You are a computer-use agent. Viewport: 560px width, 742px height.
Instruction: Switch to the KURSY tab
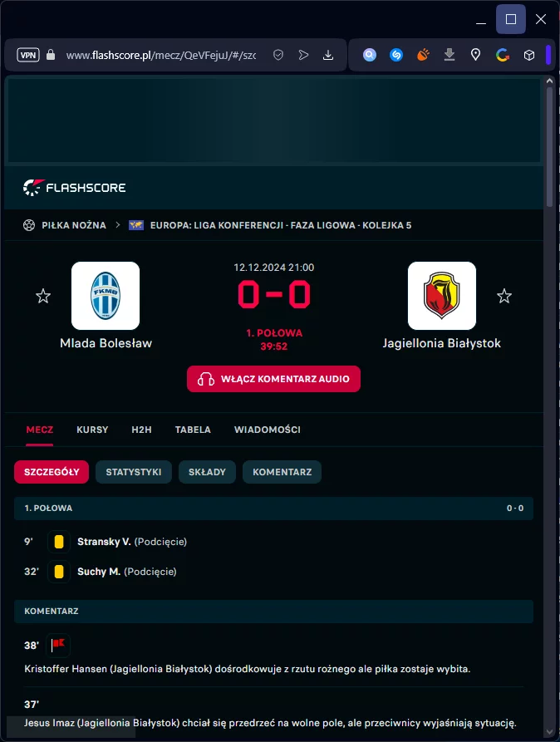pyautogui.click(x=92, y=430)
